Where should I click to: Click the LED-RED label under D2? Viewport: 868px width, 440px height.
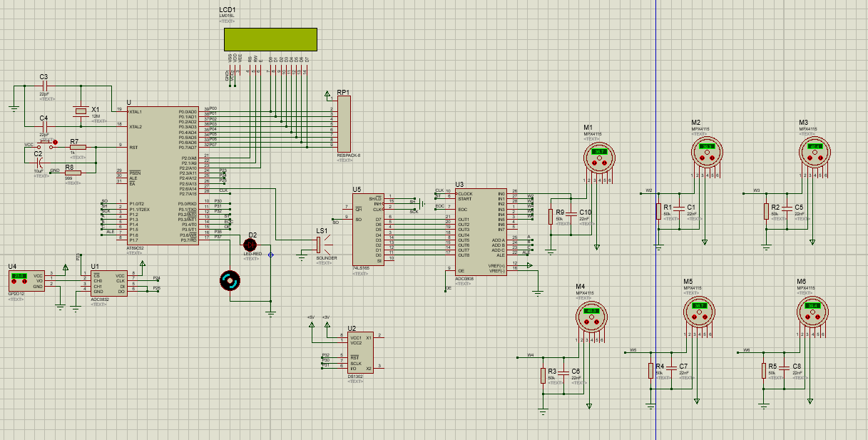[252, 254]
